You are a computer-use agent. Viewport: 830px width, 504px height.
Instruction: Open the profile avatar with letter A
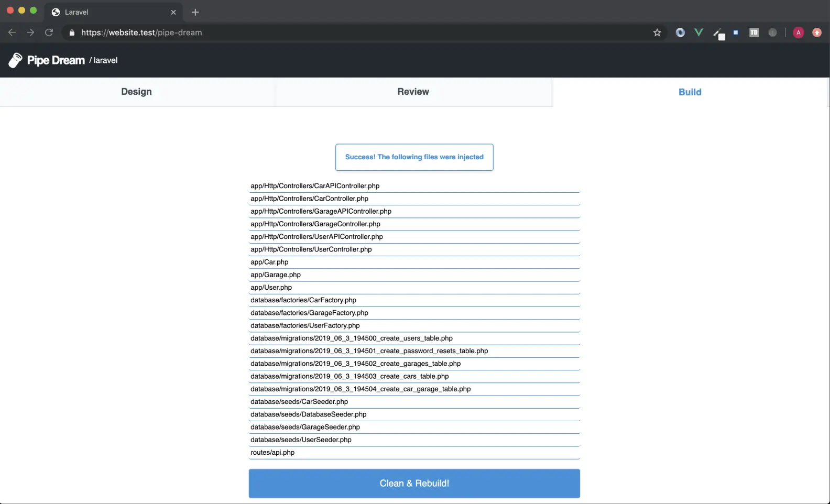(x=799, y=32)
